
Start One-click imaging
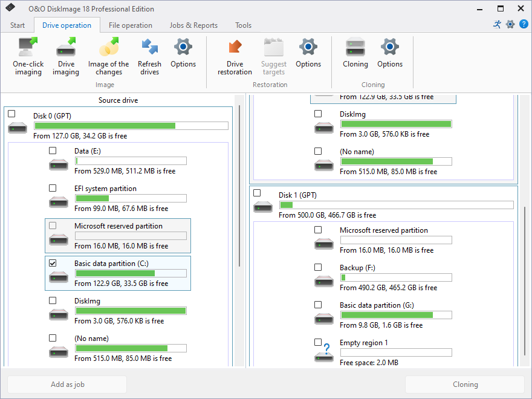(28, 57)
